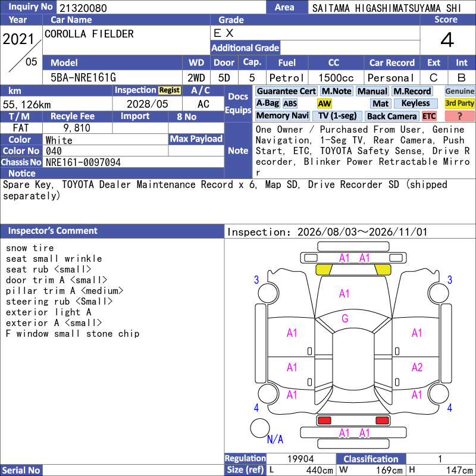This screenshot has width=476, height=476.
Task: Click the Guarantee Cert badge
Action: (286, 91)
